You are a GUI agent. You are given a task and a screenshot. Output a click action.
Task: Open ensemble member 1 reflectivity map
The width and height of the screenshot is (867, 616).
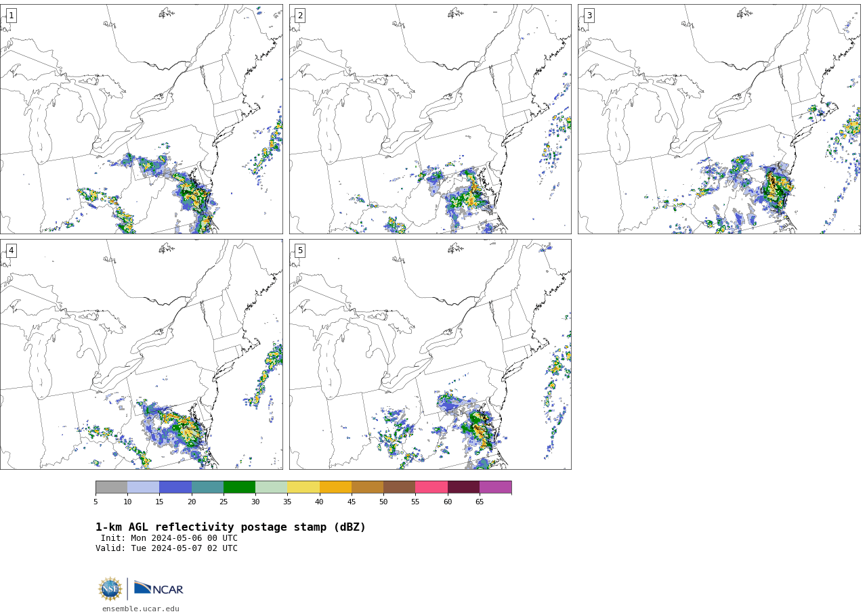(x=142, y=119)
